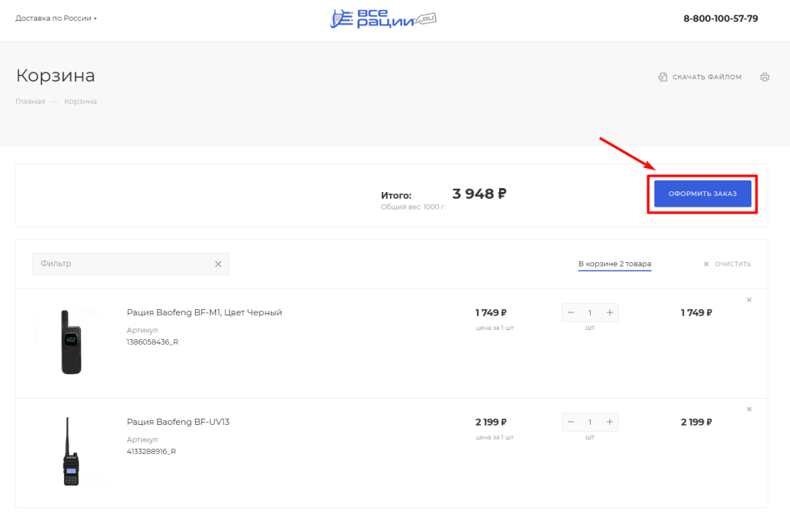Open Рация Baofeng BF-UV13 title link
This screenshot has width=790, height=532.
pyautogui.click(x=178, y=422)
